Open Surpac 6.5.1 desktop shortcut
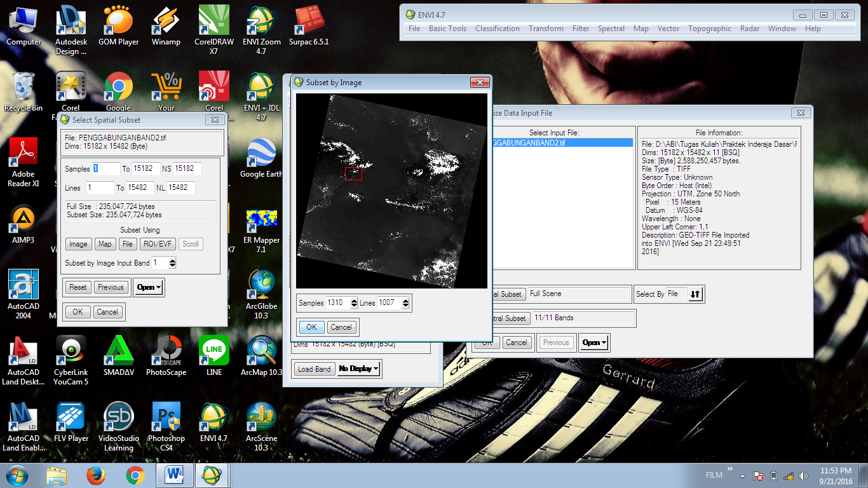The width and height of the screenshot is (868, 488). coord(309,25)
